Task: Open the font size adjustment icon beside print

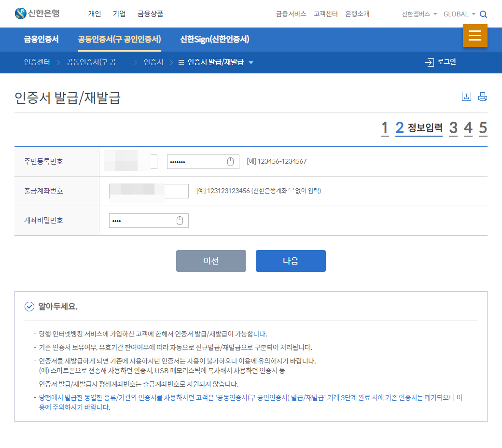Action: click(466, 96)
